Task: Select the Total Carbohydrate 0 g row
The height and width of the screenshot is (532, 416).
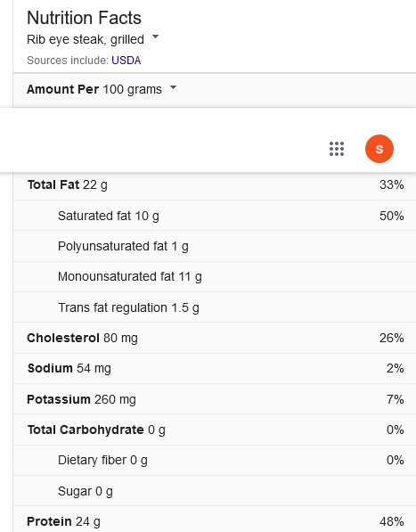Action: [215, 430]
